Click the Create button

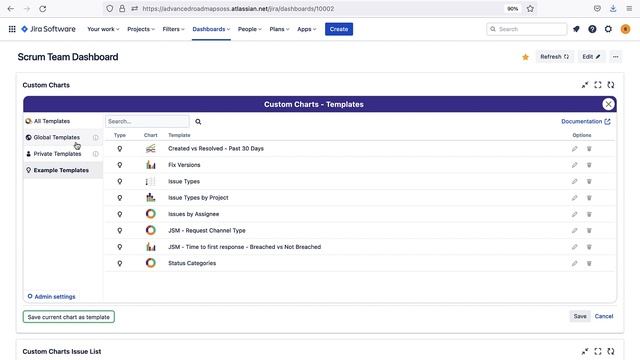(339, 29)
